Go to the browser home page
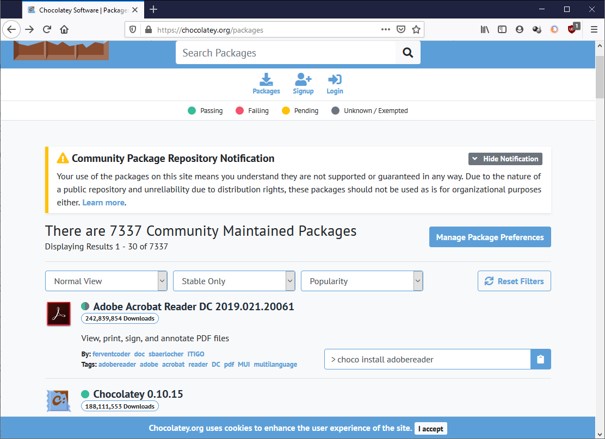Viewport: 605px width, 439px height. click(65, 30)
